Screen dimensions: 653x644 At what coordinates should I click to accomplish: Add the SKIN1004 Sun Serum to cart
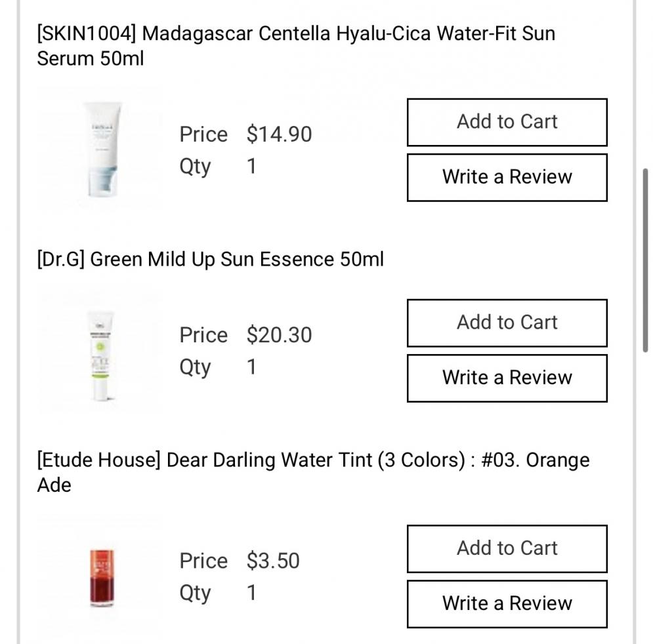(507, 122)
